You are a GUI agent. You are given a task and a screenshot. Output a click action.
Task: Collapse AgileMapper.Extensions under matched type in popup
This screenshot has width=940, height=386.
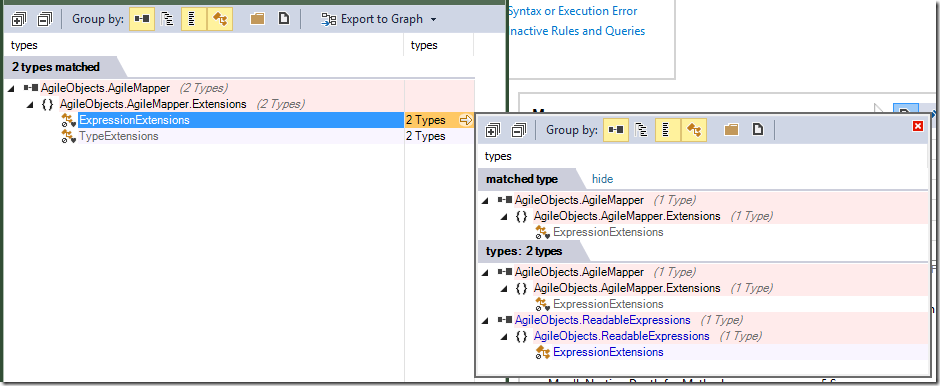[504, 217]
